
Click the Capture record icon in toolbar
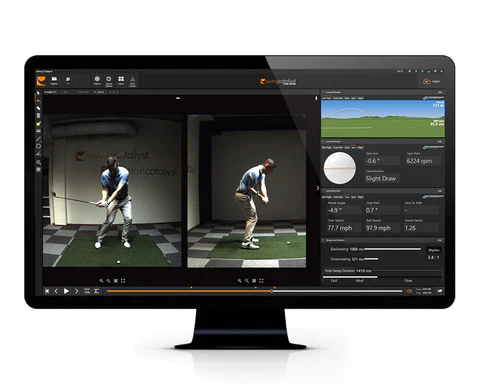click(x=97, y=80)
